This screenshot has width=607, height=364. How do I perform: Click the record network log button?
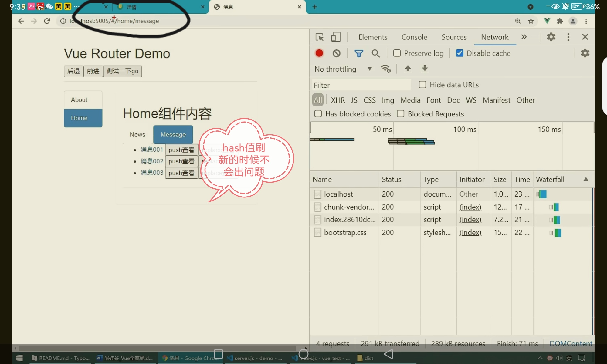(x=319, y=53)
